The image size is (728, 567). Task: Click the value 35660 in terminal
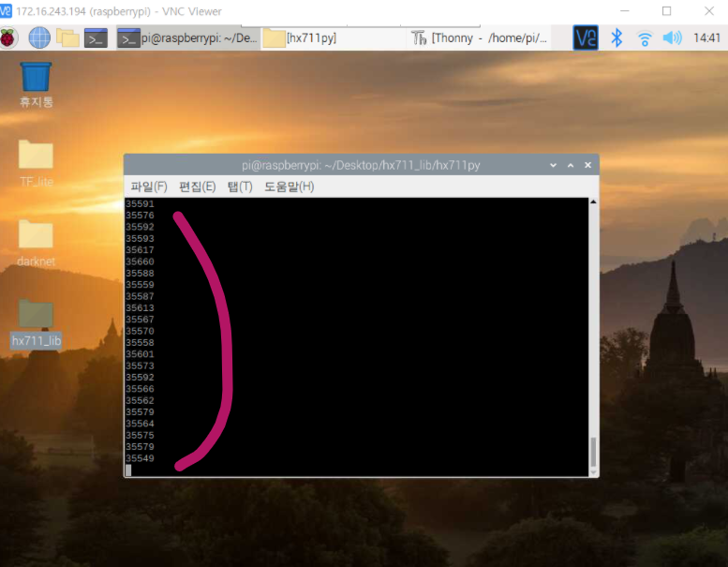tap(140, 261)
